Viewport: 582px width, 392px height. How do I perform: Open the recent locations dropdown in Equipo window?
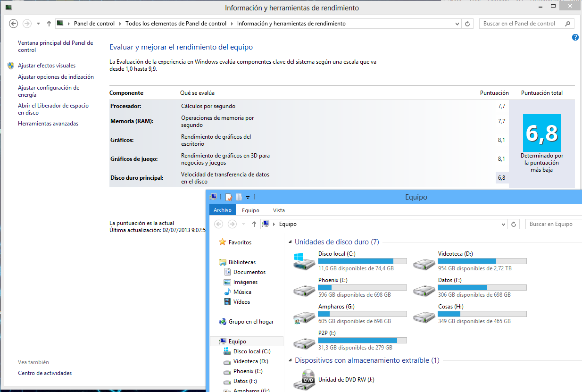243,224
